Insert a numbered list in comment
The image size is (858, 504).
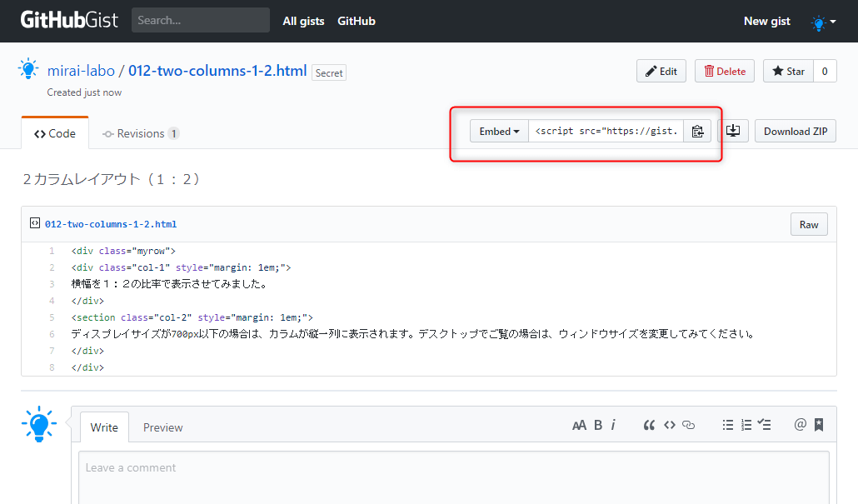(x=746, y=425)
